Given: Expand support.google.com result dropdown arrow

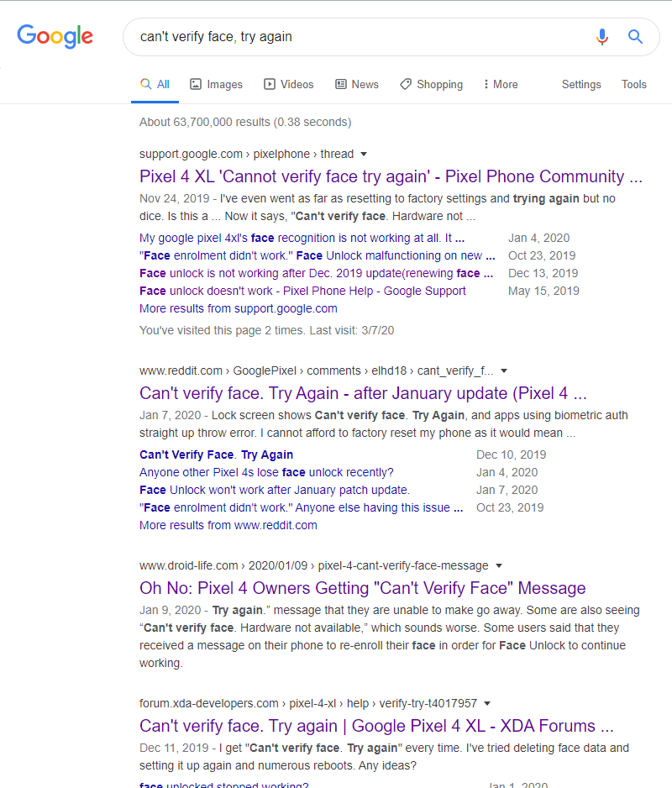Looking at the screenshot, I should [364, 155].
